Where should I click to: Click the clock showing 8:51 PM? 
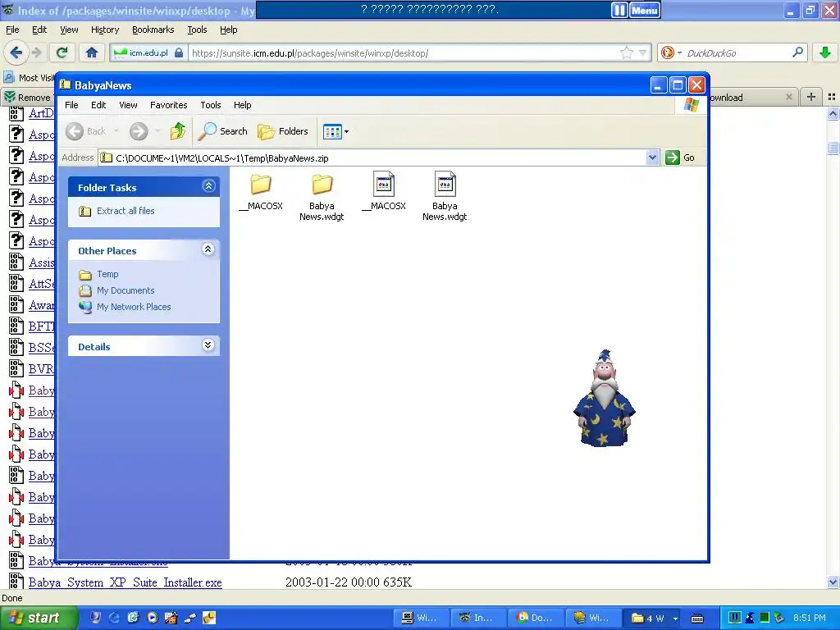tap(810, 618)
